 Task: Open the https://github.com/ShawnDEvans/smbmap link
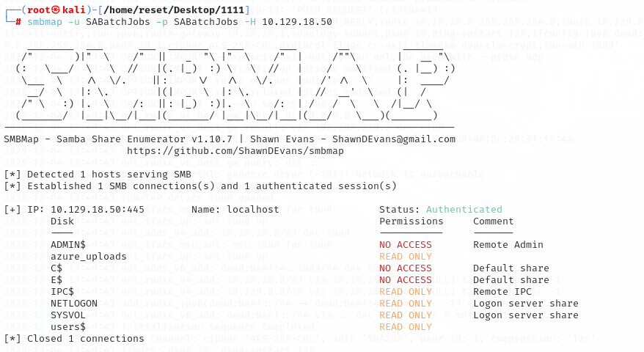pyautogui.click(x=235, y=151)
